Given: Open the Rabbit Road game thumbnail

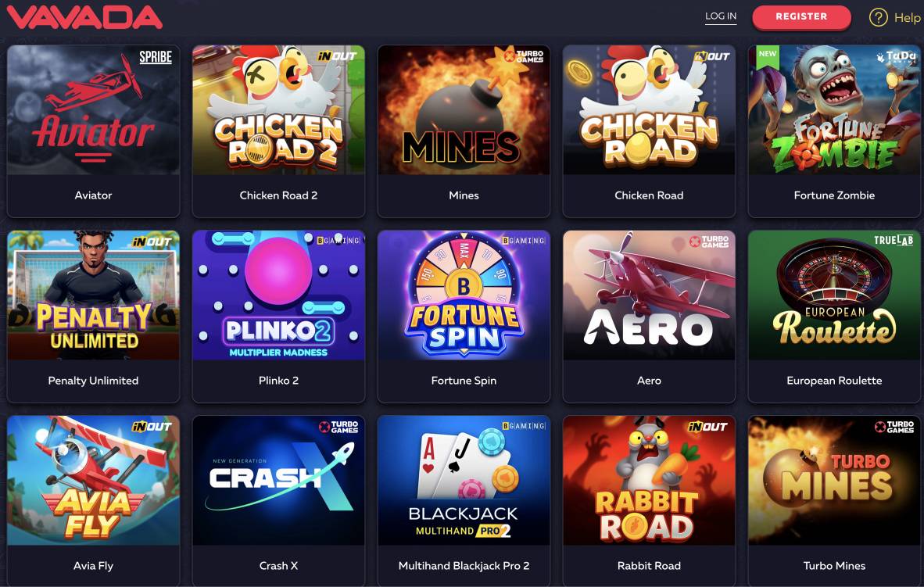Looking at the screenshot, I should pos(649,481).
